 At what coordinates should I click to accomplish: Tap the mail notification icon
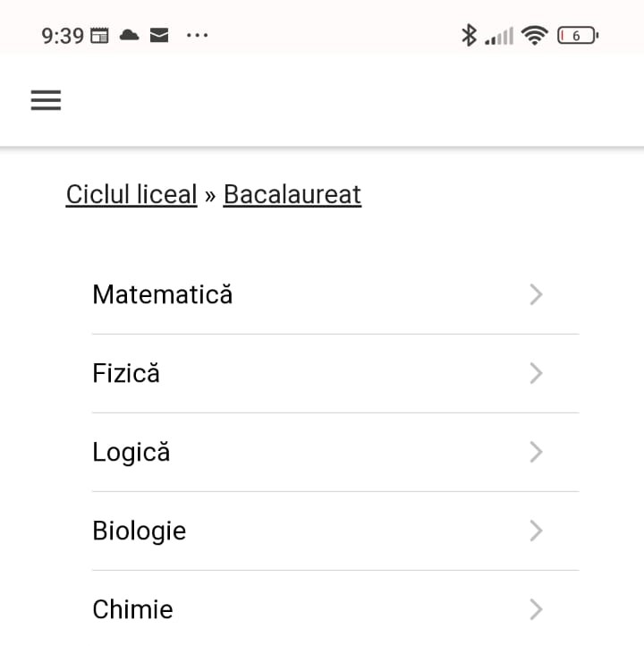coord(159,36)
